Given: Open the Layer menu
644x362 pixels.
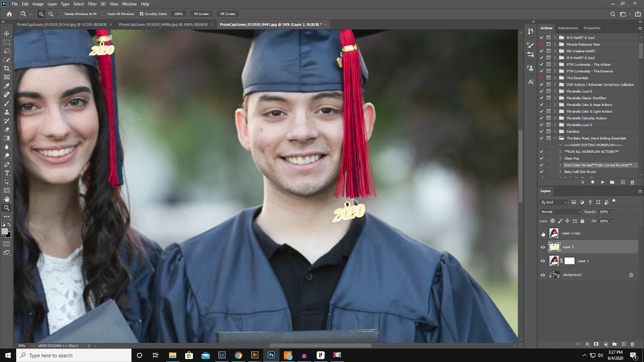Looking at the screenshot, I should [52, 4].
